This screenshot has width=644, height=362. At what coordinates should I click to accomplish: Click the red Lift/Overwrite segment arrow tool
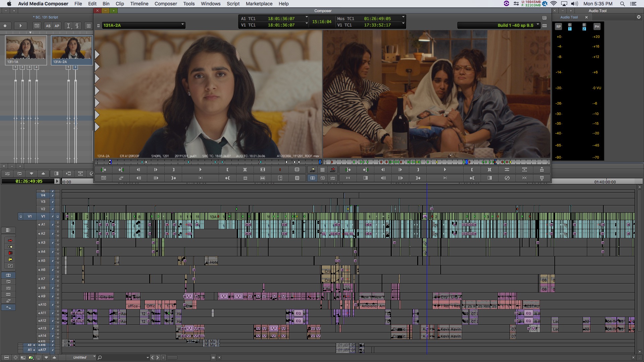10,240
